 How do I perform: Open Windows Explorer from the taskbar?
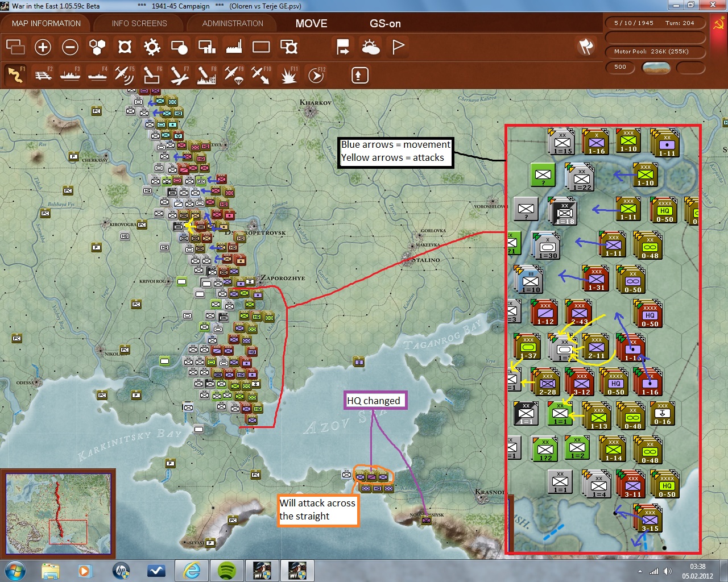(50, 571)
